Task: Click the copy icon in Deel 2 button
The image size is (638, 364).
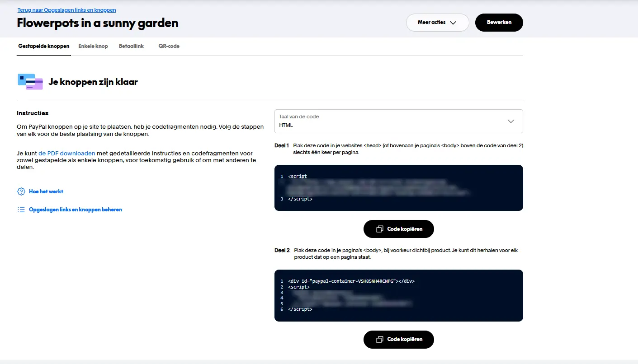Action: click(x=380, y=339)
